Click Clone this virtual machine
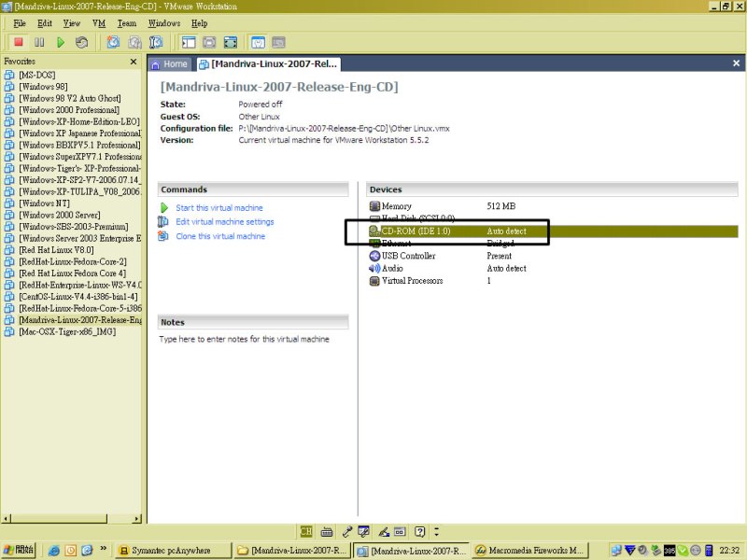This screenshot has height=560, width=747. [219, 236]
